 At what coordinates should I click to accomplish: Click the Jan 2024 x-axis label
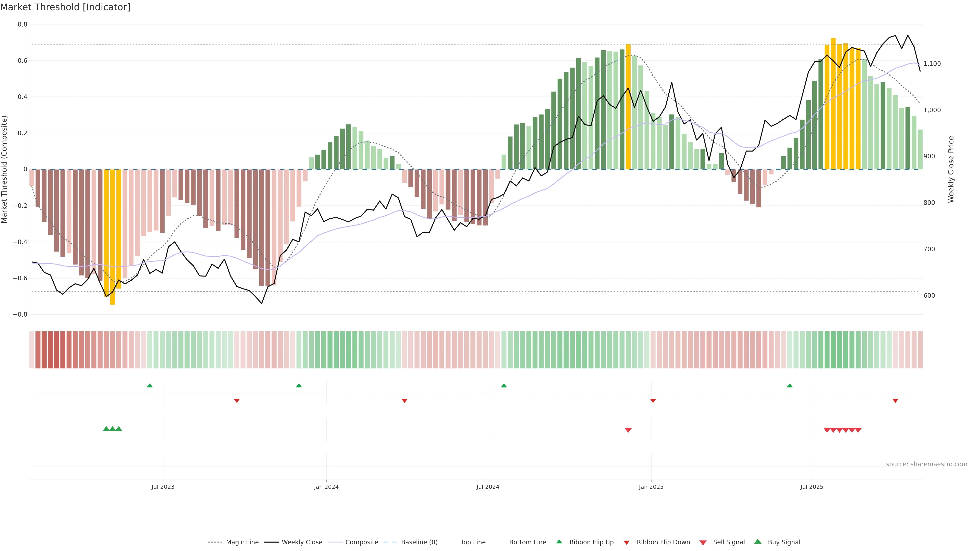(x=326, y=487)
